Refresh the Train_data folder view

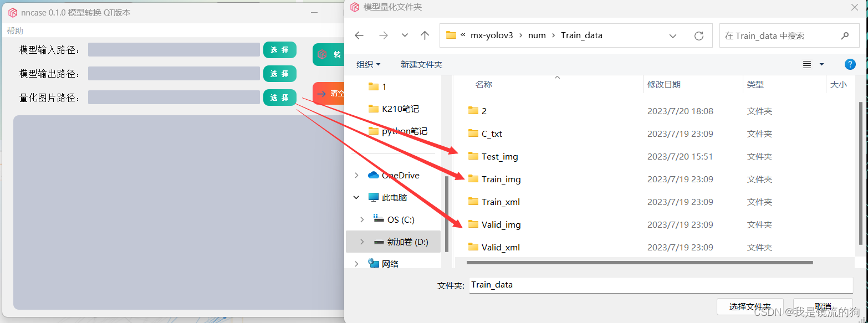[699, 35]
